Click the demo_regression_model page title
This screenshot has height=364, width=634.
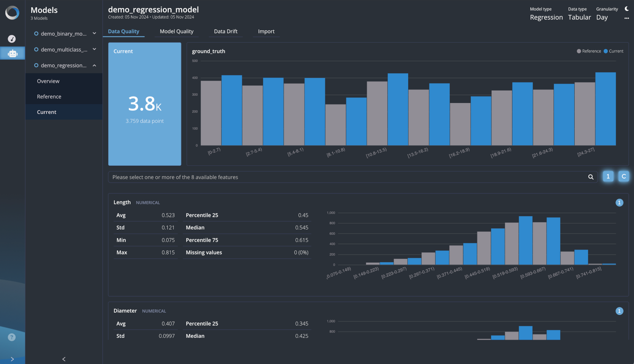pyautogui.click(x=153, y=9)
